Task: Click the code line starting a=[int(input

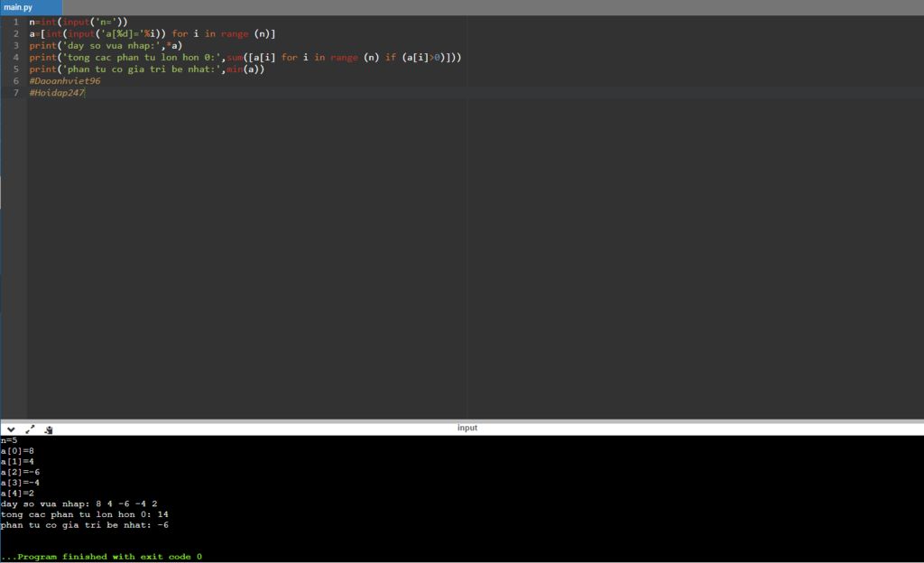Action: (x=152, y=33)
